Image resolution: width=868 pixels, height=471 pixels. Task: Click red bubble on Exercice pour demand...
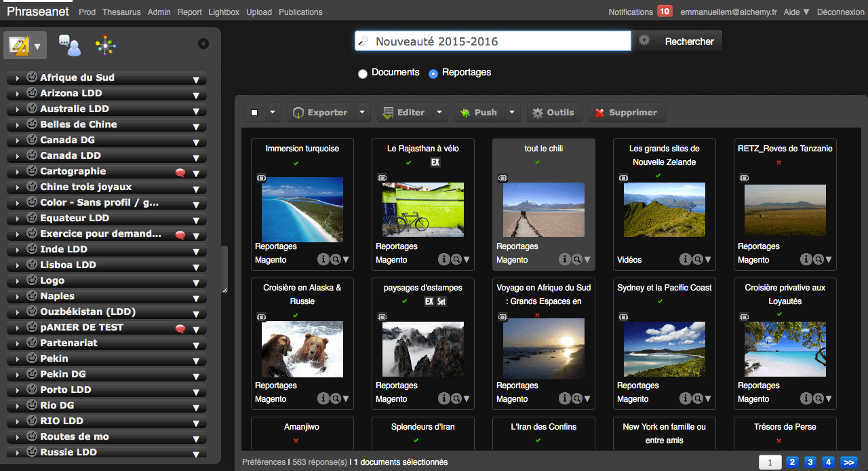click(180, 235)
